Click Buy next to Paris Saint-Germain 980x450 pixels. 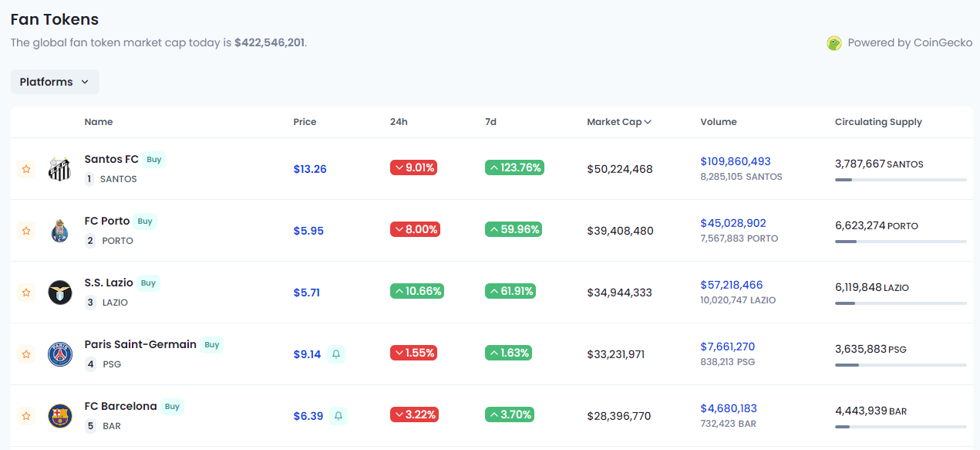click(x=212, y=345)
